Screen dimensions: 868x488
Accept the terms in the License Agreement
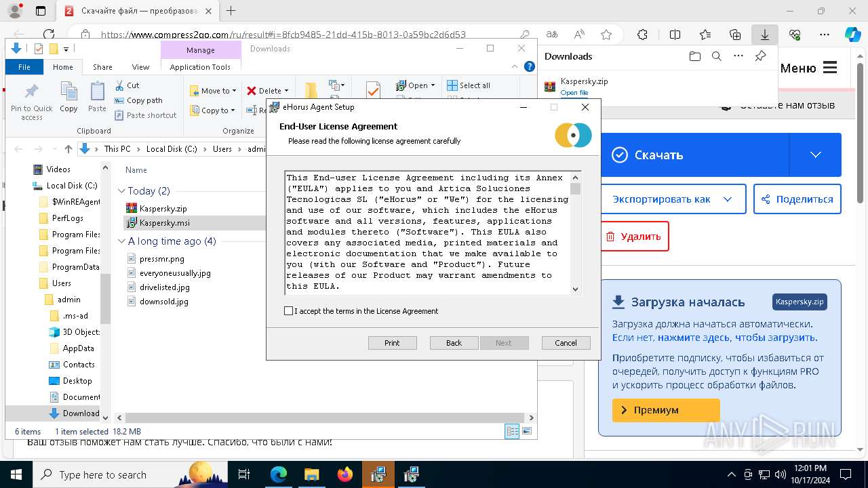tap(289, 311)
